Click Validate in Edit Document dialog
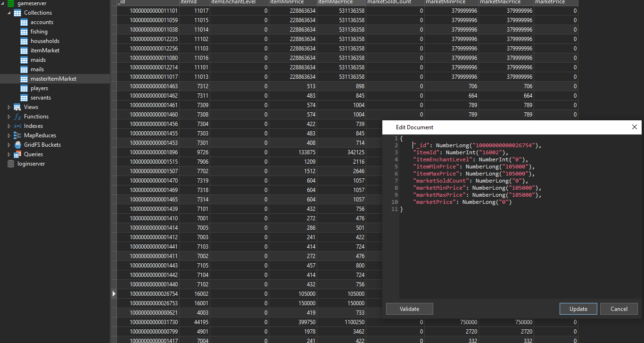Screen dimensions: 644x343 (409, 309)
